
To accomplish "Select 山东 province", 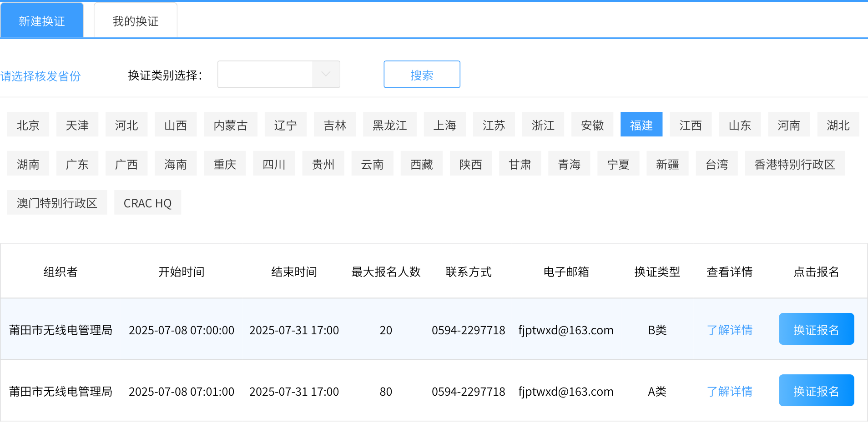I will point(740,124).
